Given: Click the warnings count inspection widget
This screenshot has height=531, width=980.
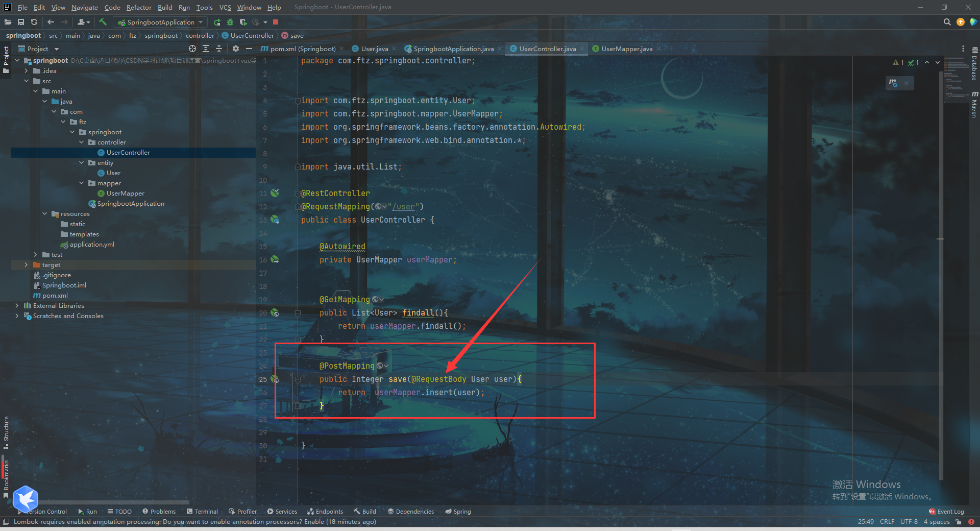Looking at the screenshot, I should 898,62.
